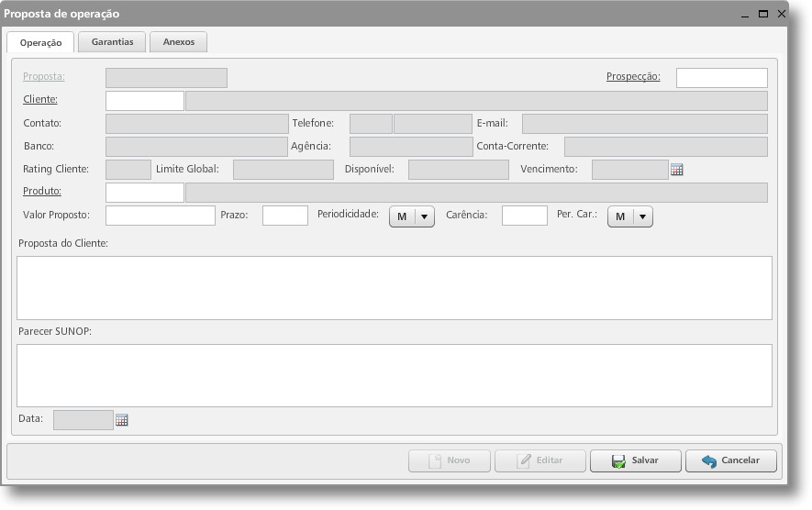Follow the Cliente link label
Screen dimensions: 812x510
click(x=40, y=99)
